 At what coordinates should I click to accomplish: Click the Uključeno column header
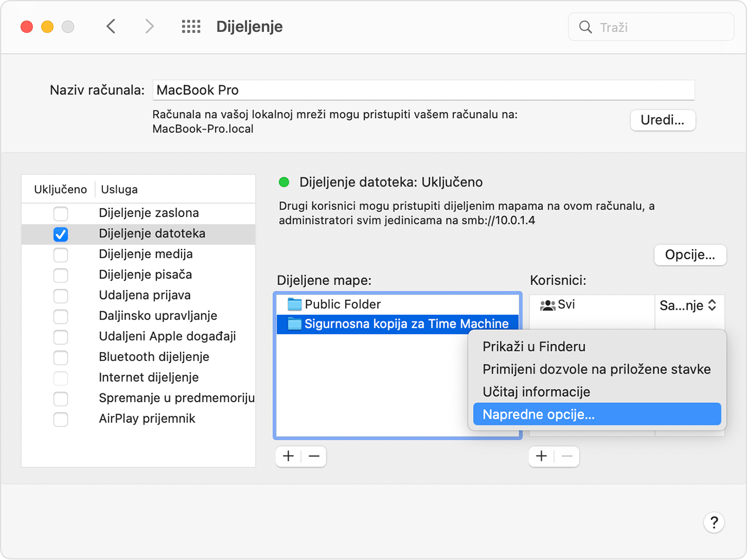point(60,189)
